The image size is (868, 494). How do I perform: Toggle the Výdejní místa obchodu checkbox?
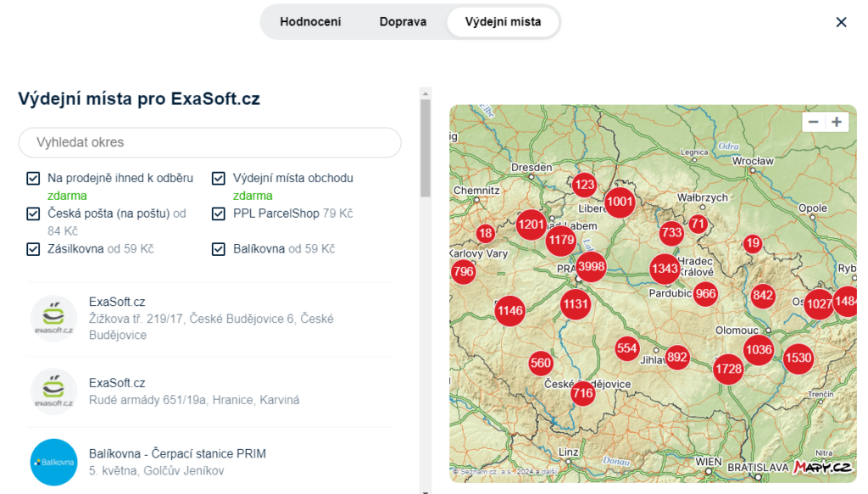219,178
